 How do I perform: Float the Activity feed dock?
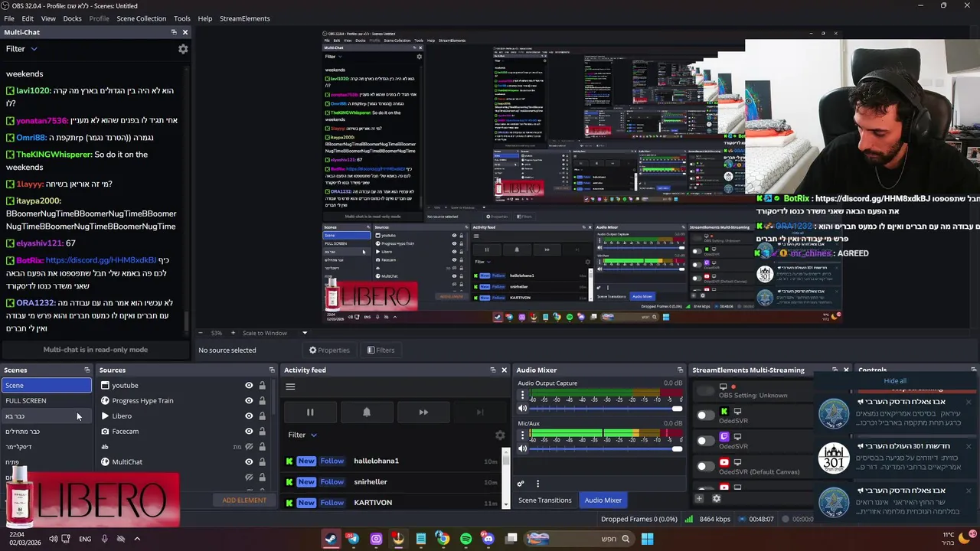point(492,370)
